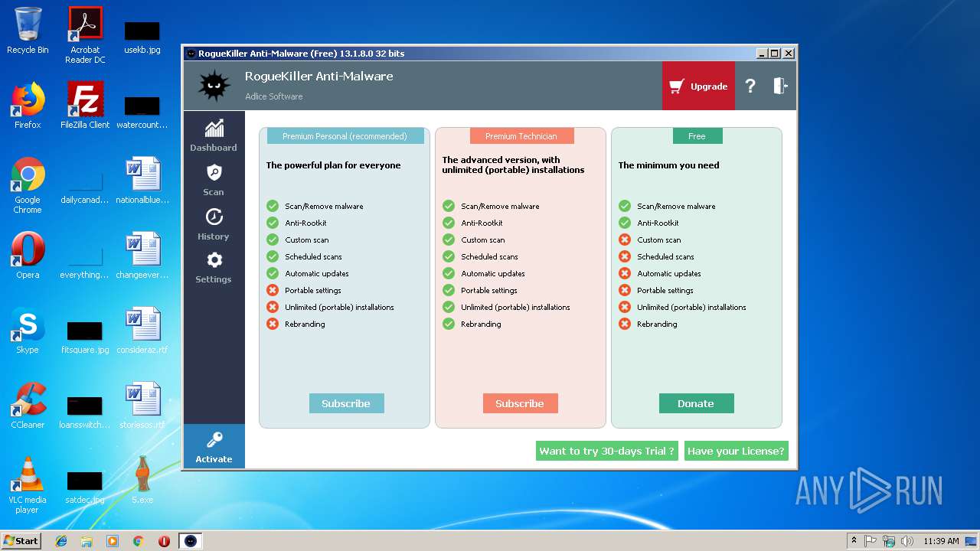Open Opera desktop shortcut
The height and width of the screenshot is (551, 980).
pyautogui.click(x=28, y=256)
